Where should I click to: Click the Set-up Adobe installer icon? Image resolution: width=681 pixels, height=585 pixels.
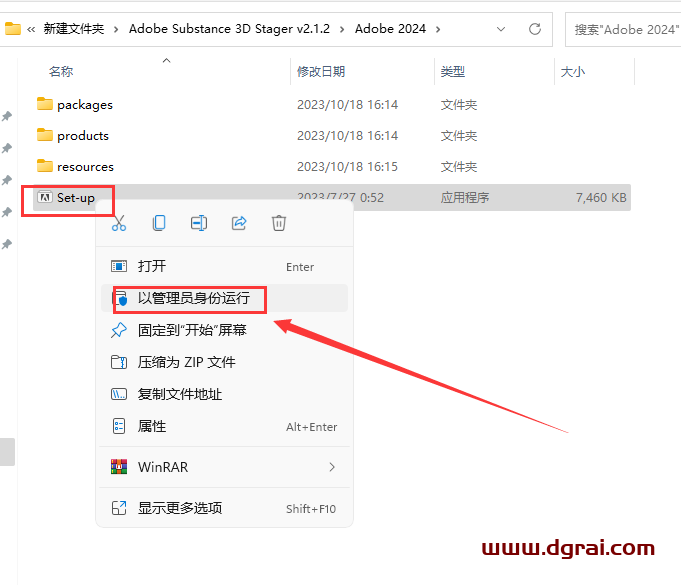[45, 198]
